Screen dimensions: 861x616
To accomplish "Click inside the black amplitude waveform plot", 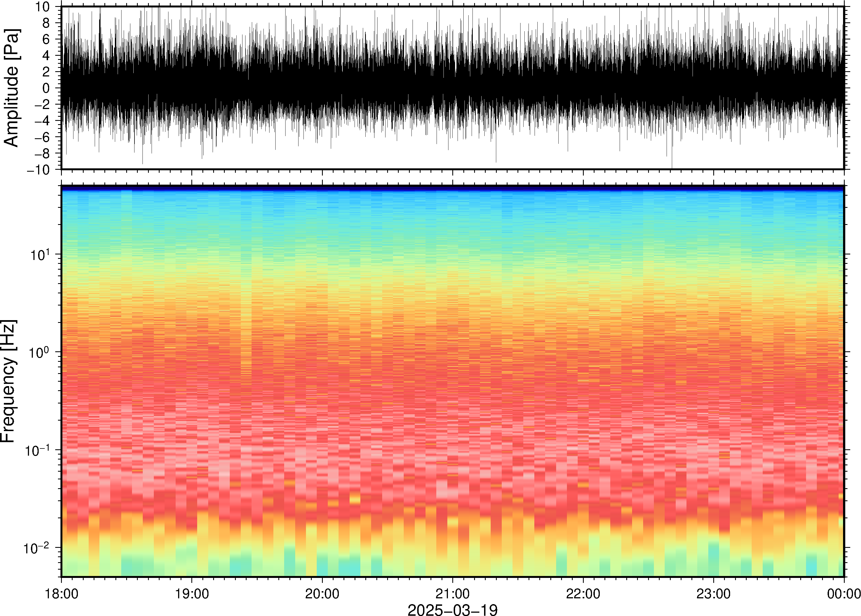I will tap(452, 87).
